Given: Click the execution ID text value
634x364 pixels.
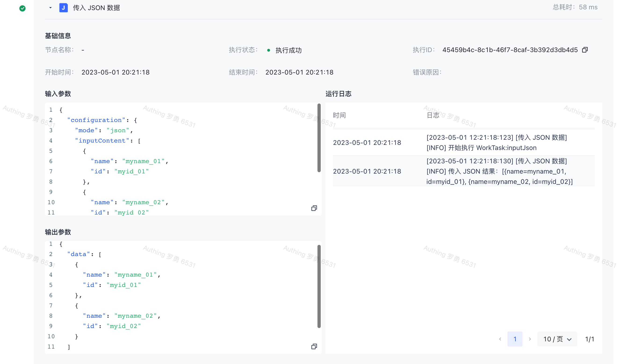Looking at the screenshot, I should [510, 50].
